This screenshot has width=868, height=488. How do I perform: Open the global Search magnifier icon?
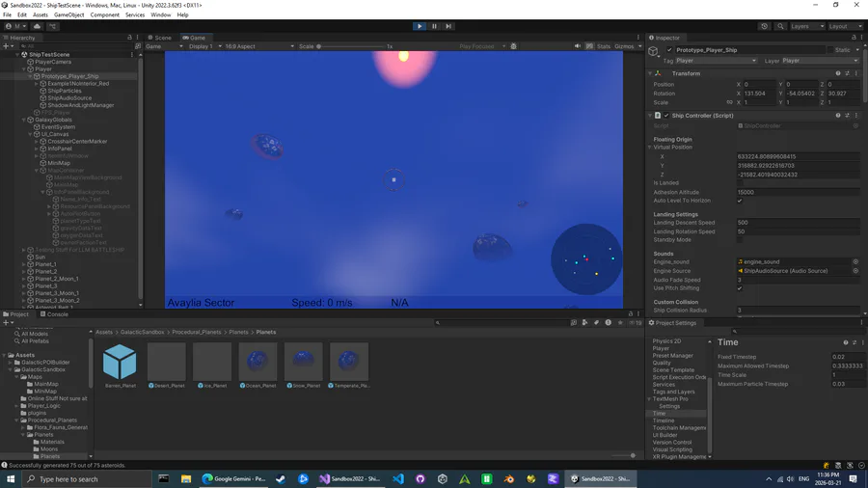click(780, 26)
